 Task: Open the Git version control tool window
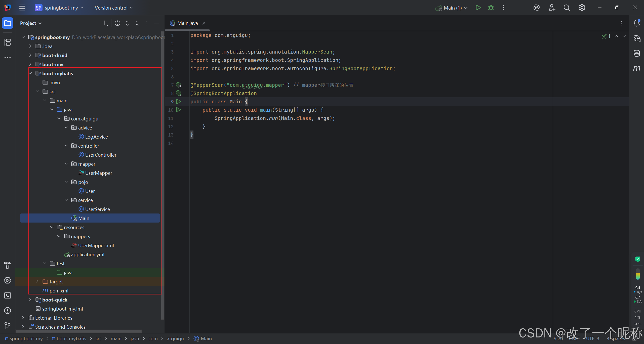click(x=8, y=326)
